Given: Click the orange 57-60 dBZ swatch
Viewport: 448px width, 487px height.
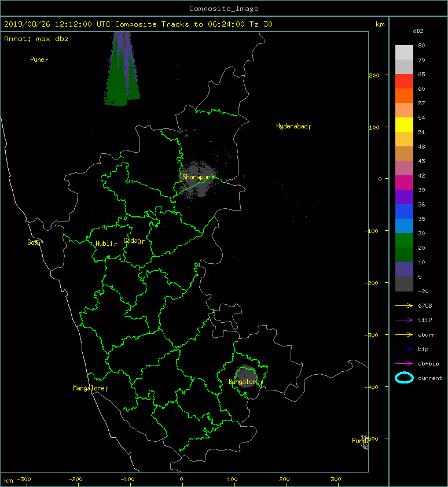Looking at the screenshot, I should click(x=404, y=95).
